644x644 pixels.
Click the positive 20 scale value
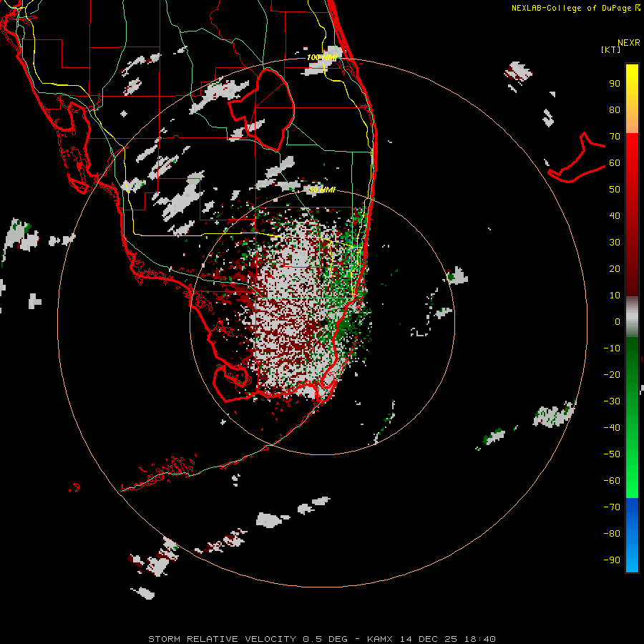(615, 268)
